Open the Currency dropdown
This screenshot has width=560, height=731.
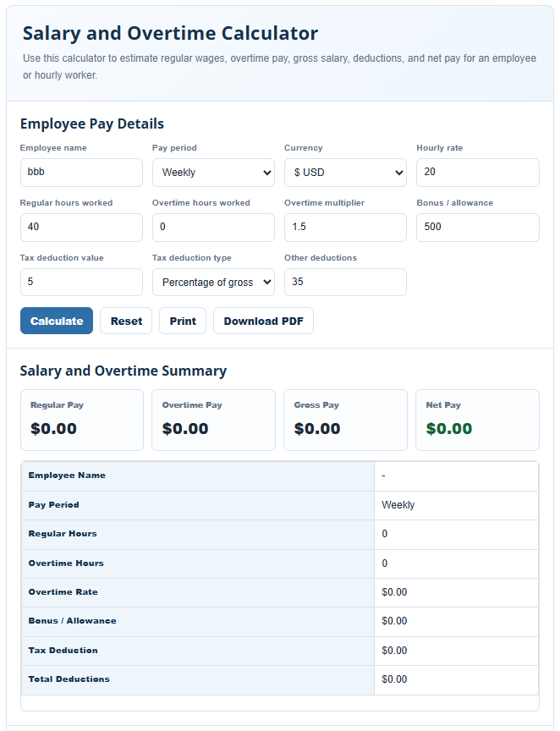tap(345, 173)
